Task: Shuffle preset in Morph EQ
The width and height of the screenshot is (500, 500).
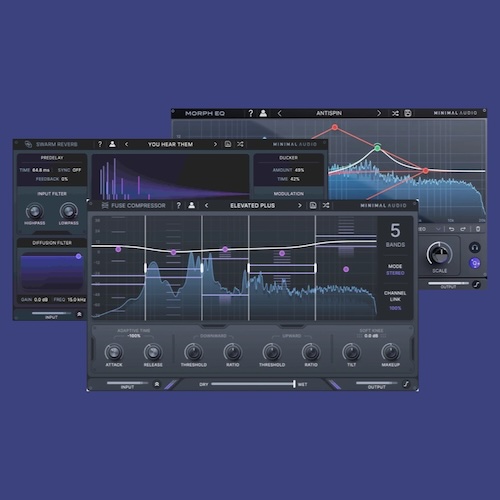Action: coord(395,113)
